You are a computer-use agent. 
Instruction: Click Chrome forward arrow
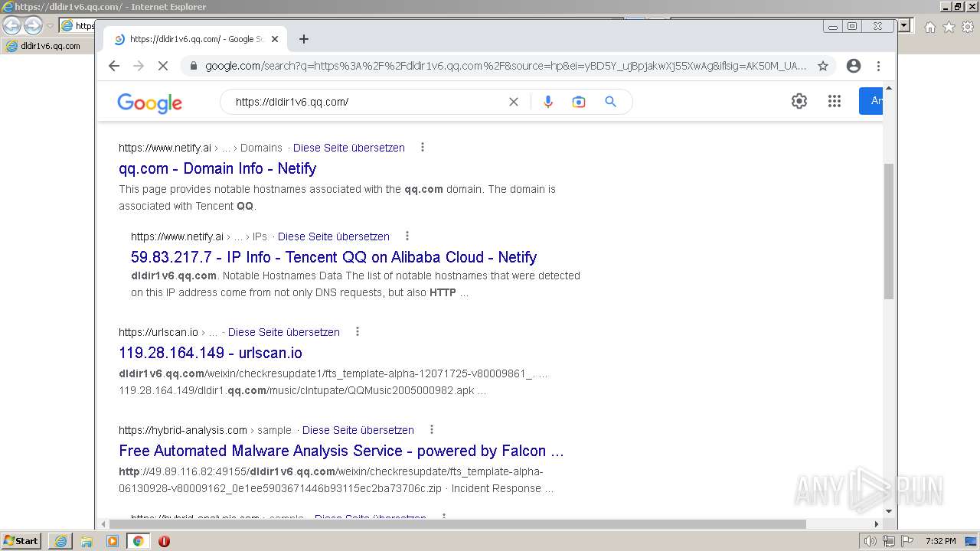click(139, 66)
